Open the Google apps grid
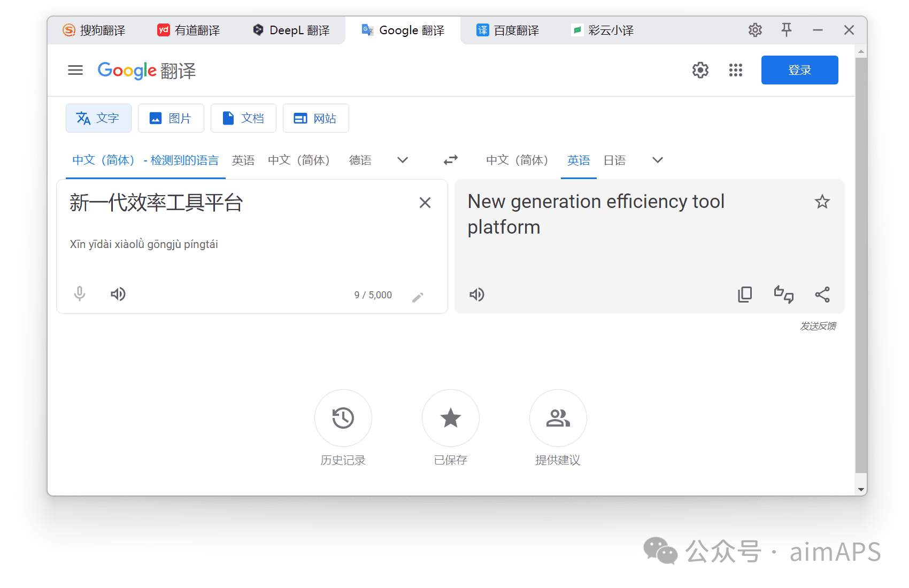 click(x=735, y=70)
